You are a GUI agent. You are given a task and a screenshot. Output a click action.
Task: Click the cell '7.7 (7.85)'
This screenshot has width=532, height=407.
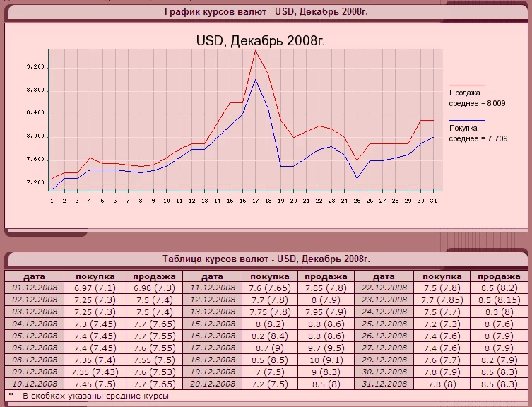pyautogui.click(x=442, y=300)
